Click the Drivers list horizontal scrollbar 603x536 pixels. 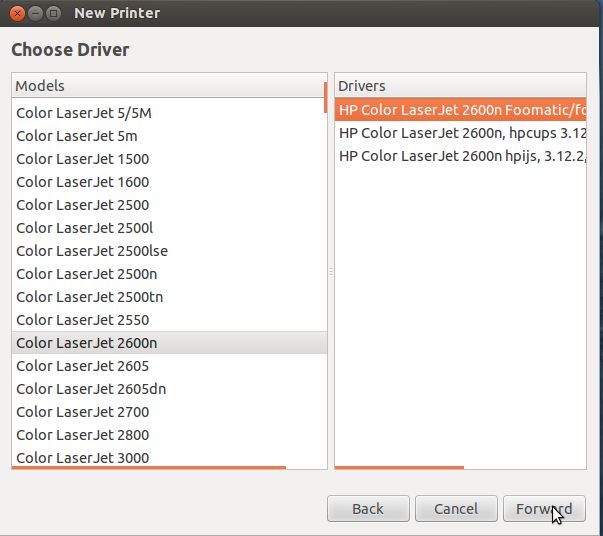[x=399, y=468]
